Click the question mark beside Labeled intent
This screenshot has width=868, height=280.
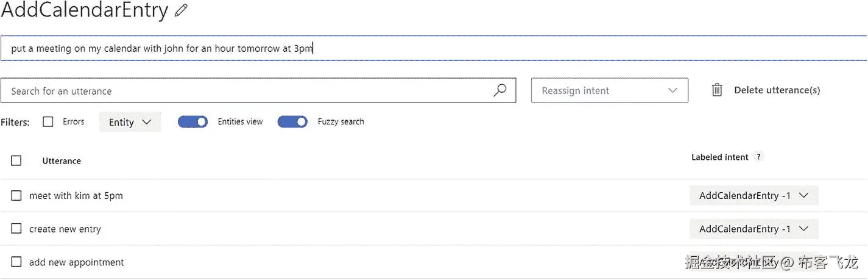pyautogui.click(x=758, y=157)
